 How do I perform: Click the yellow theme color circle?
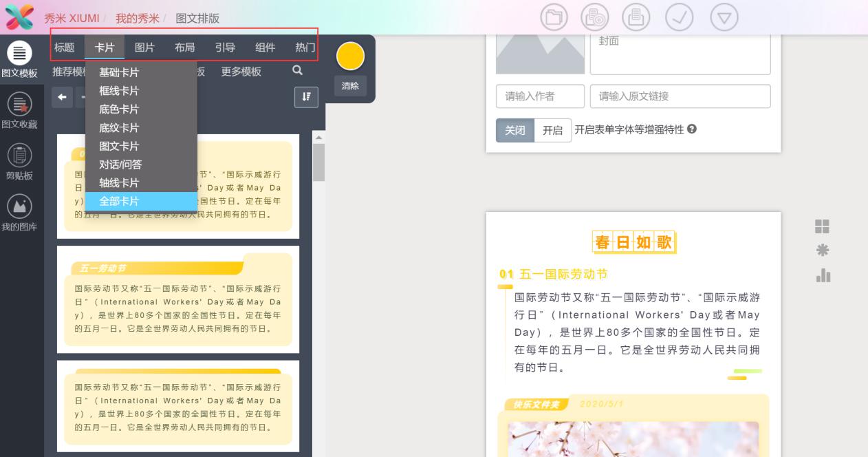point(350,56)
